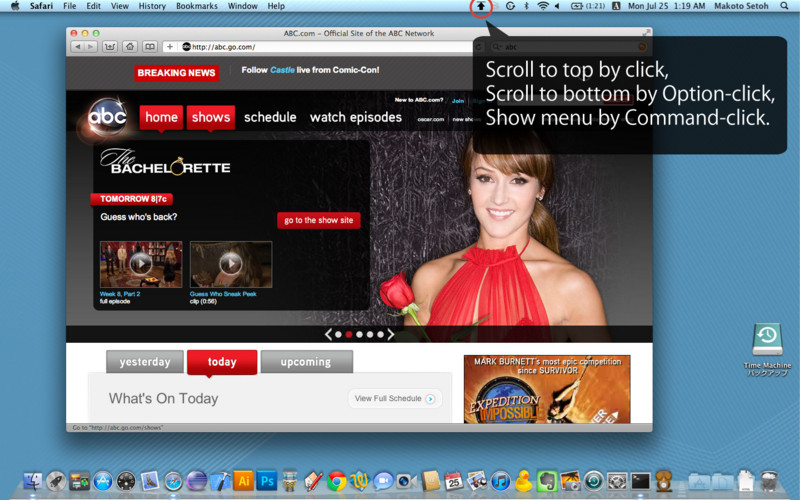This screenshot has height=500, width=800.
Task: Open Evernote elephant in the Dock
Action: pyautogui.click(x=546, y=481)
